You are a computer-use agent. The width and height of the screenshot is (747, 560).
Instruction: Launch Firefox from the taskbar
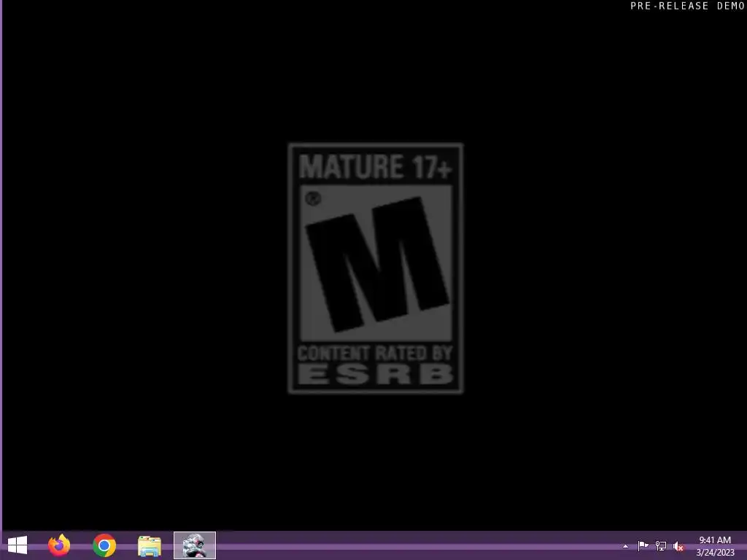click(x=59, y=545)
